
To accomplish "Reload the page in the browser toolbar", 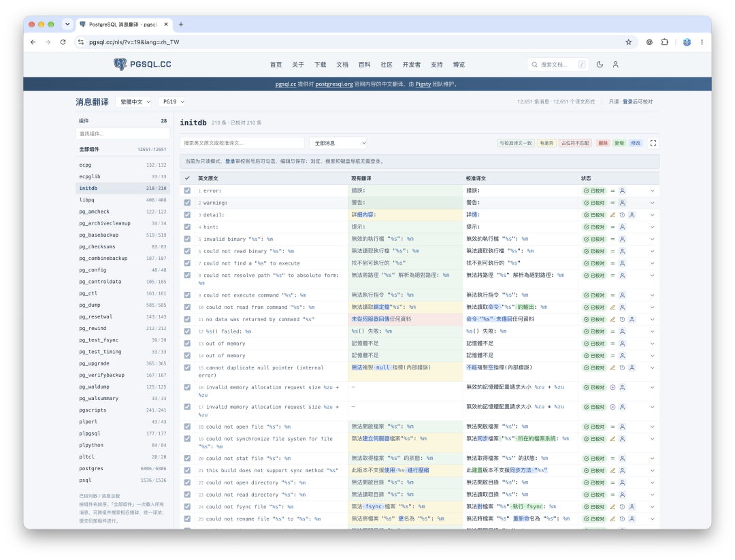I will 63,42.
